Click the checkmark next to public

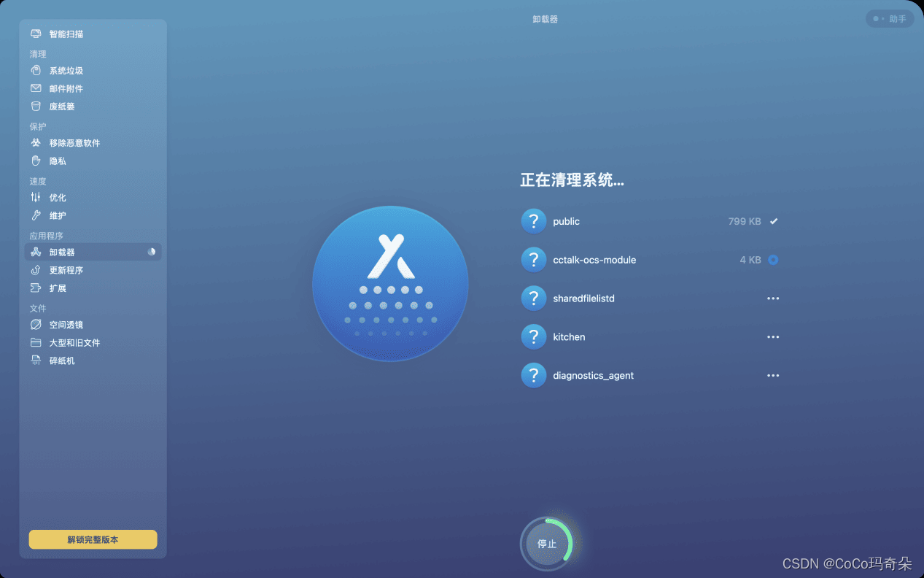[774, 221]
